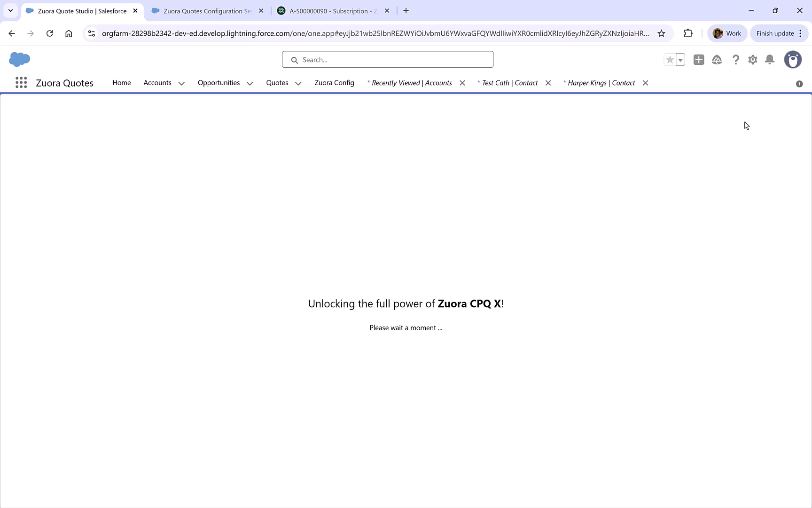Click inside the Search field
This screenshot has height=508, width=812.
(x=387, y=59)
